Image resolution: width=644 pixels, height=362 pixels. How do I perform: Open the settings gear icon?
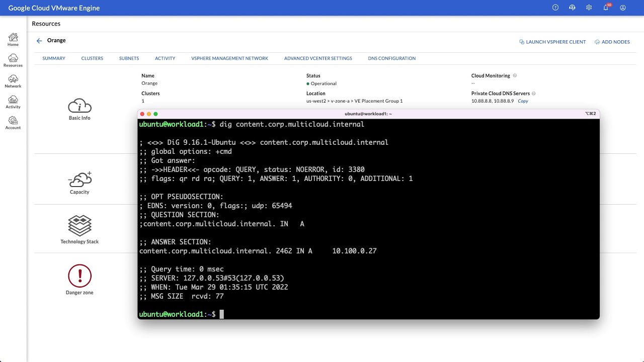(x=589, y=7)
